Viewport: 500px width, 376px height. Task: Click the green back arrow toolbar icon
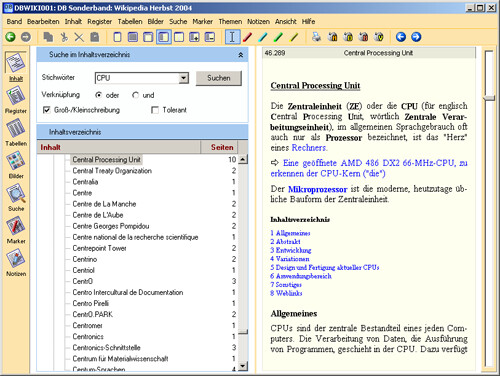pyautogui.click(x=10, y=37)
